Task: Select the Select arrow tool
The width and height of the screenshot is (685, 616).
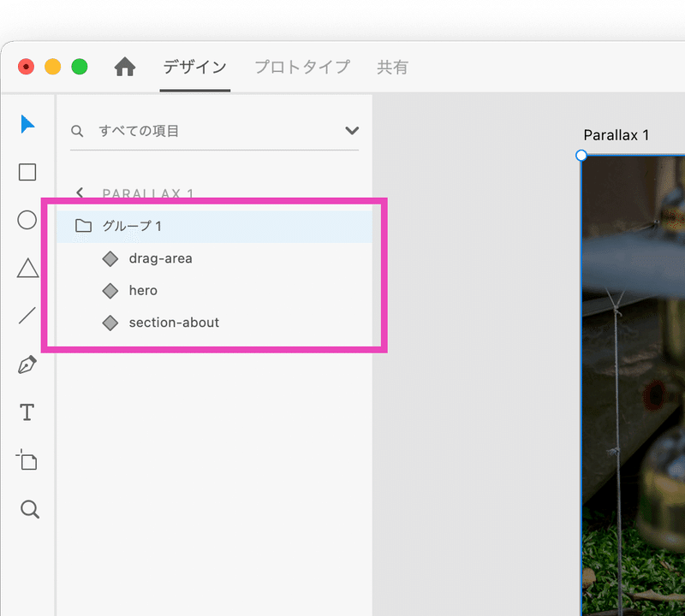Action: point(27,124)
